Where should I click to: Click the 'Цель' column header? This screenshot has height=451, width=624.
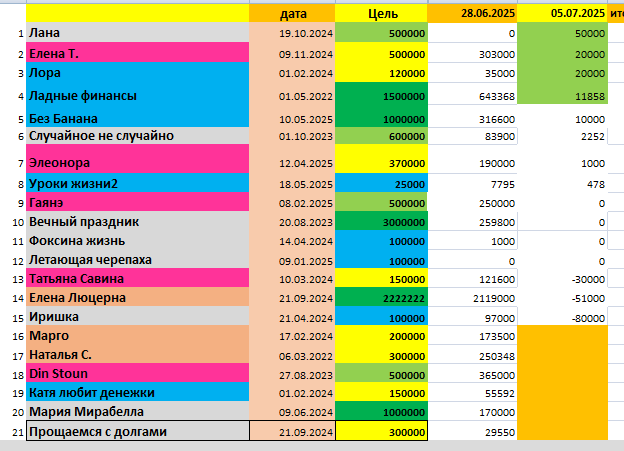[382, 13]
